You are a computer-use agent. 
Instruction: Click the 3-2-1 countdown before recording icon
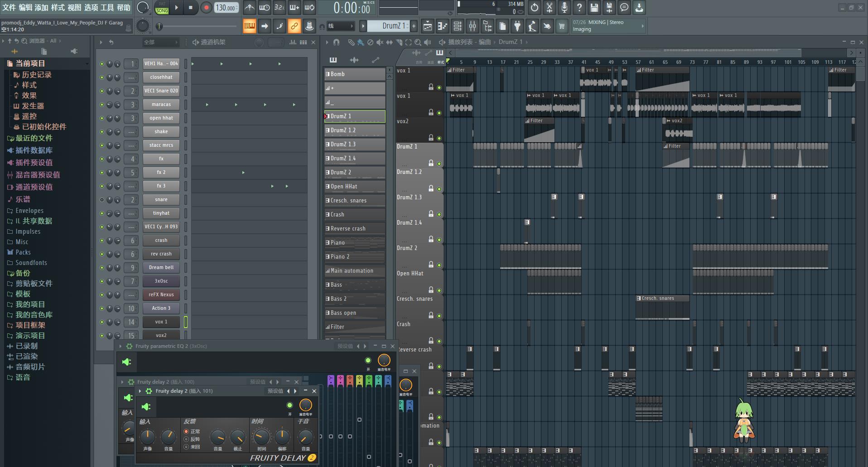point(280,7)
